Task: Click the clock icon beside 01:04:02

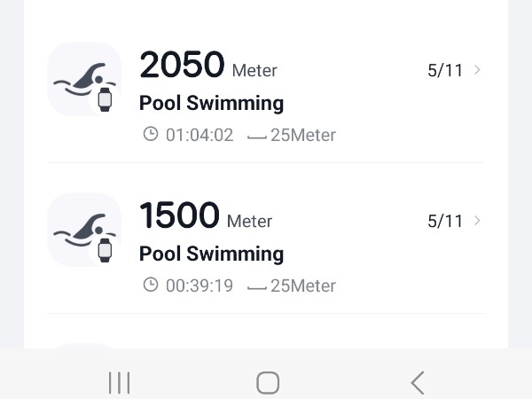Action: pyautogui.click(x=151, y=135)
